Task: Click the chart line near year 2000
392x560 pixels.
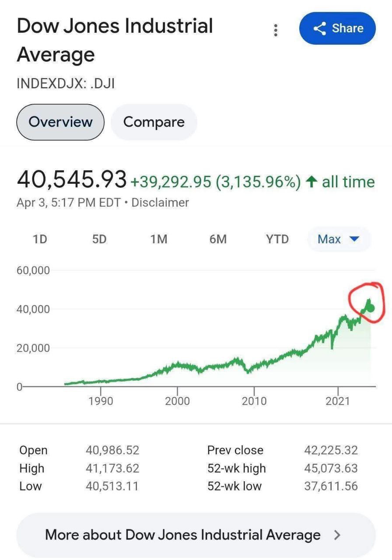Action: [x=177, y=365]
